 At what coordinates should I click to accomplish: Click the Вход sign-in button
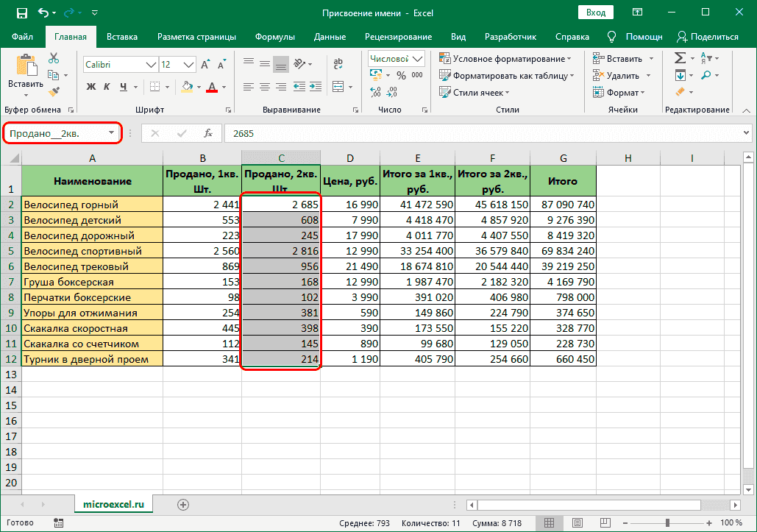(x=596, y=13)
